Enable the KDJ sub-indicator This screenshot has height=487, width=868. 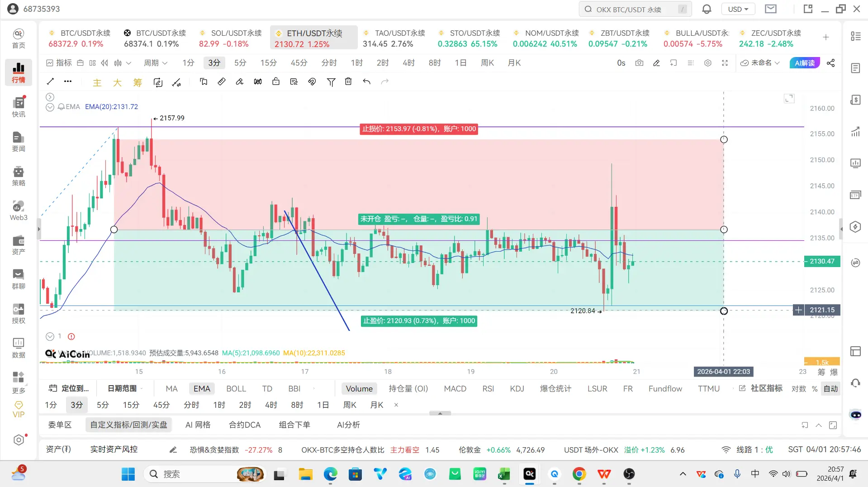(x=517, y=389)
